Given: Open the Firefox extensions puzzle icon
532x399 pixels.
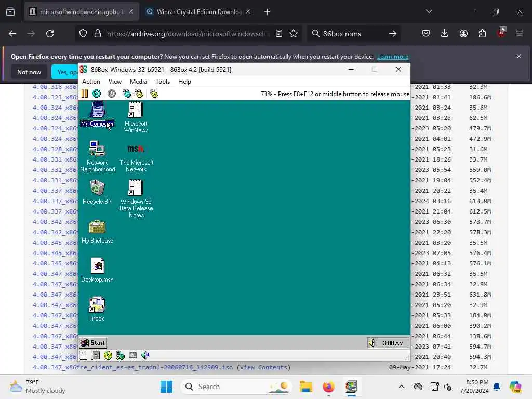Looking at the screenshot, I should pyautogui.click(x=482, y=34).
